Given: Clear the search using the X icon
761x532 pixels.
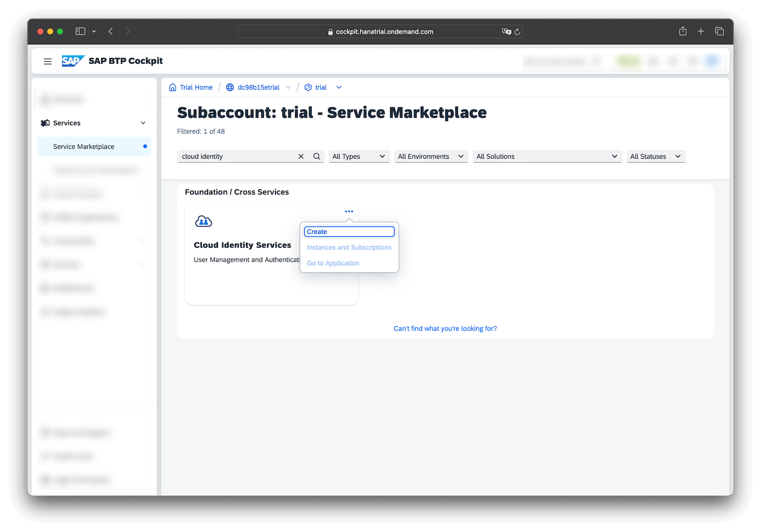Looking at the screenshot, I should tap(301, 156).
